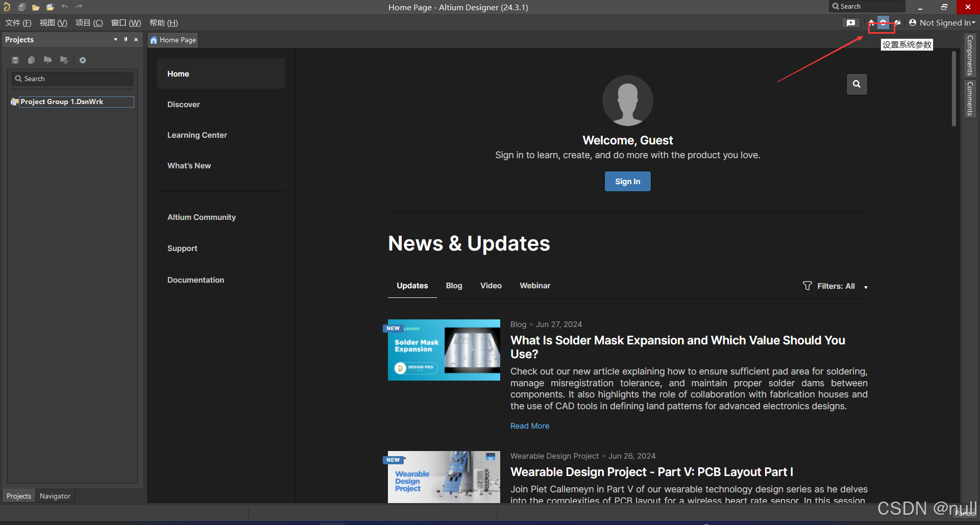Click the Panels button in the status bar
Image resolution: width=980 pixels, height=525 pixels.
(x=965, y=514)
